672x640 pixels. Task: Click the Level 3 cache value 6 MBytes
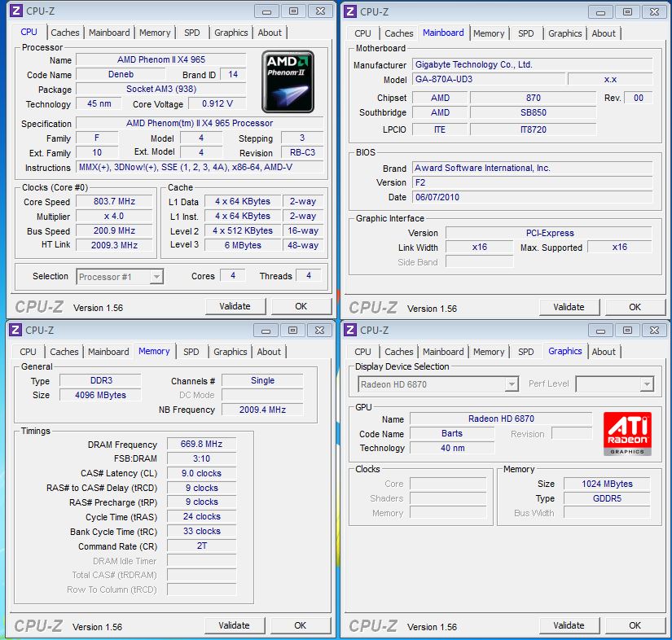tap(243, 245)
